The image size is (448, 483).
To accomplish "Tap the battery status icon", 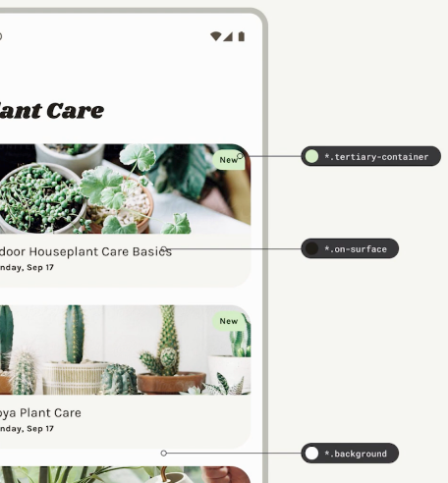I will tap(242, 36).
